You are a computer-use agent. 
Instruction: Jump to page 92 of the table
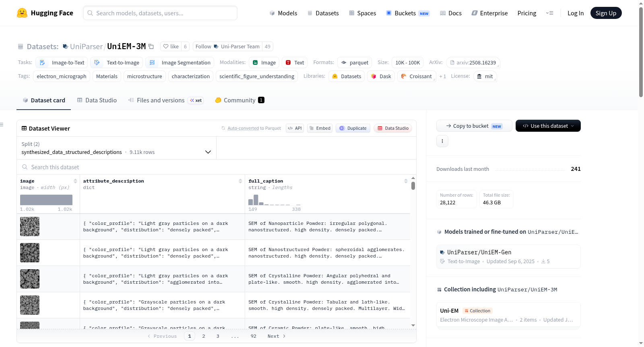point(254,336)
